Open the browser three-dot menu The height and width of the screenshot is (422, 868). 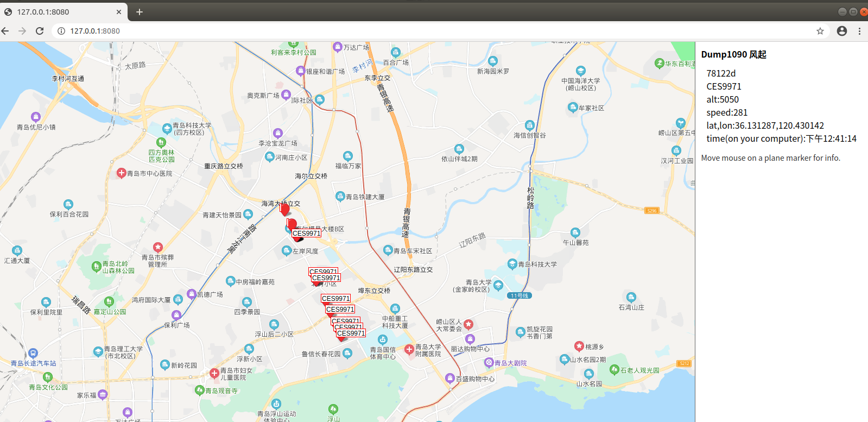pos(859,31)
